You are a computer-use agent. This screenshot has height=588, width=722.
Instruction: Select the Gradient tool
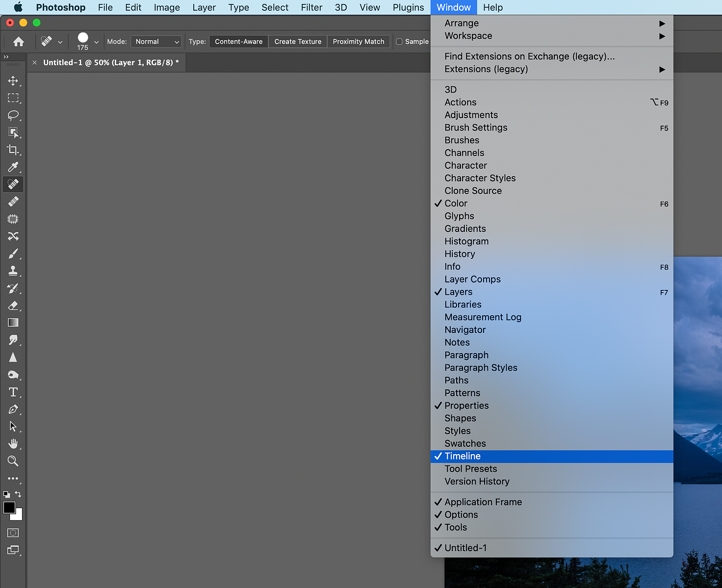(13, 323)
